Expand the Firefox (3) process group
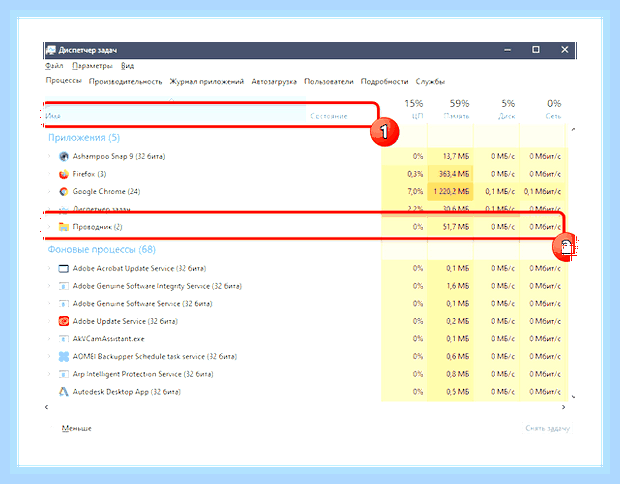The height and width of the screenshot is (484, 620). (x=49, y=174)
